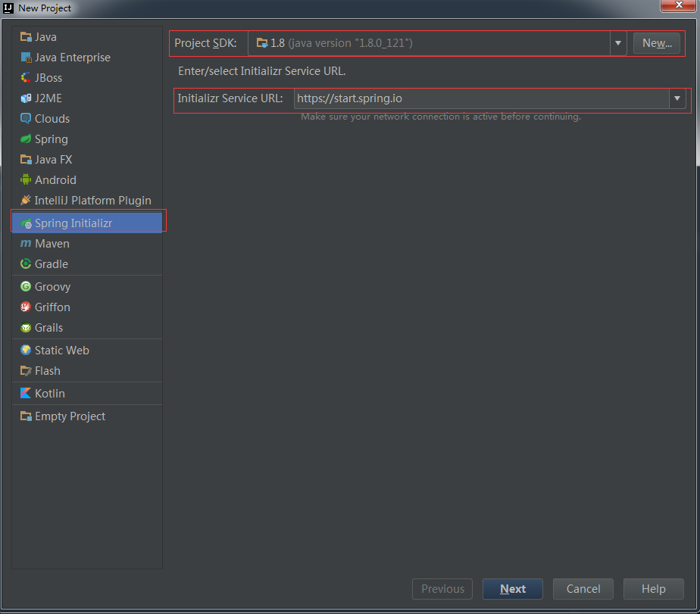The image size is (700, 614).
Task: Click the Kotlin K icon
Action: point(26,393)
